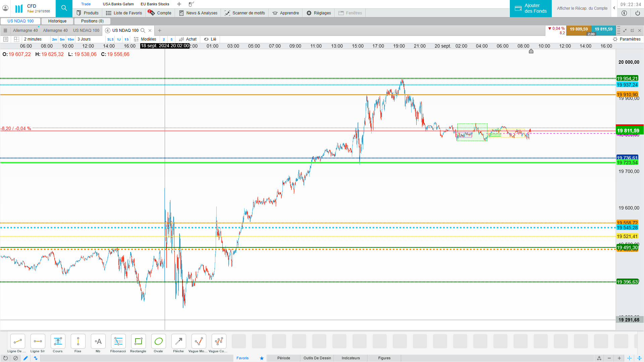Screen dimensions: 644x362
Task: Open the search magnifier in top bar
Action: 64,8
